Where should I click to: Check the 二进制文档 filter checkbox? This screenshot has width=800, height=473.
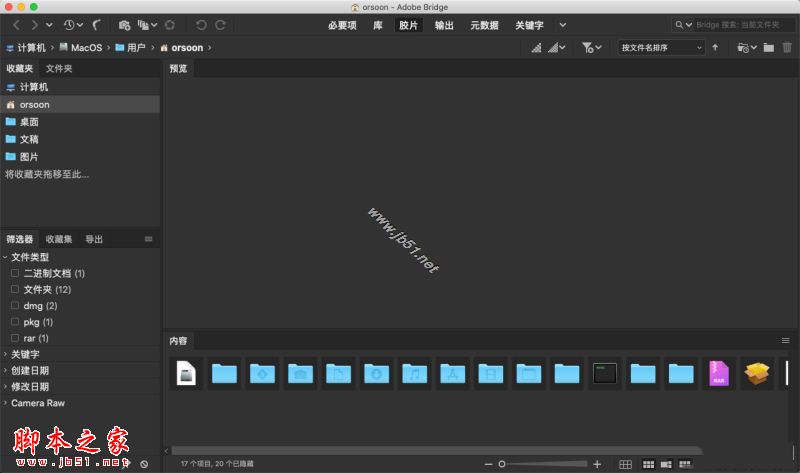point(15,273)
